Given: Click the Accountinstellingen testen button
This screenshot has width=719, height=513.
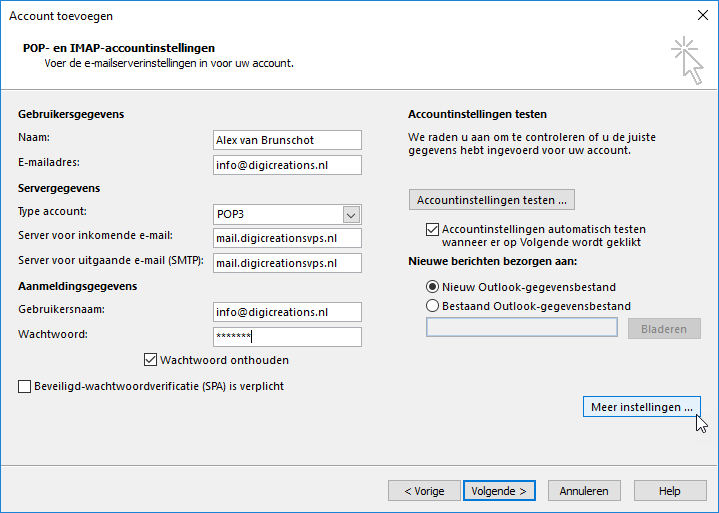Looking at the screenshot, I should pyautogui.click(x=492, y=200).
